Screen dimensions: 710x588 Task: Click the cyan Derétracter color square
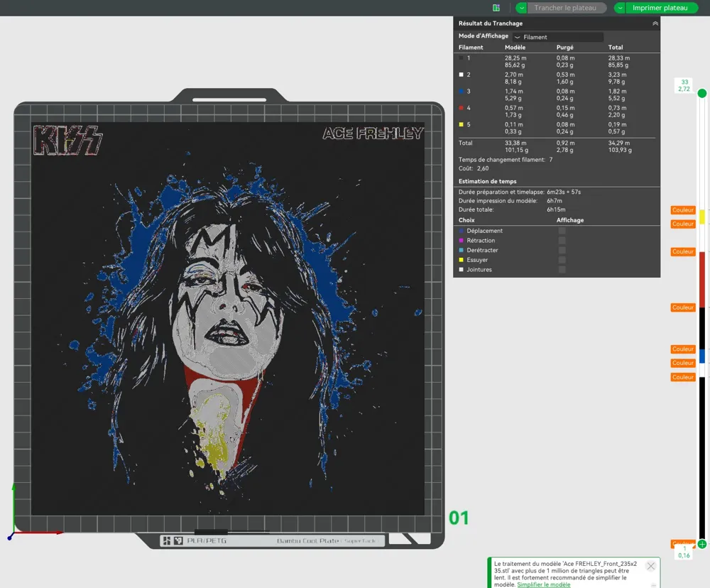461,250
